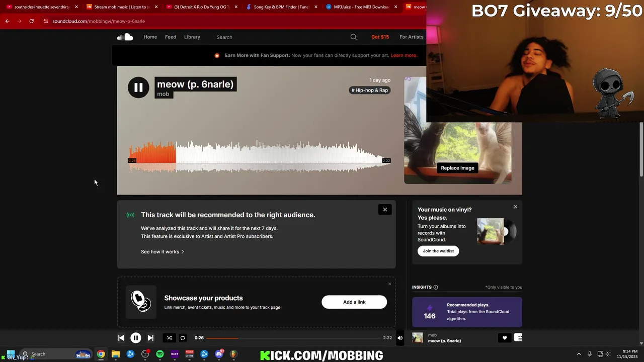Click the Insights info icon
This screenshot has height=362, width=644.
coord(436,287)
